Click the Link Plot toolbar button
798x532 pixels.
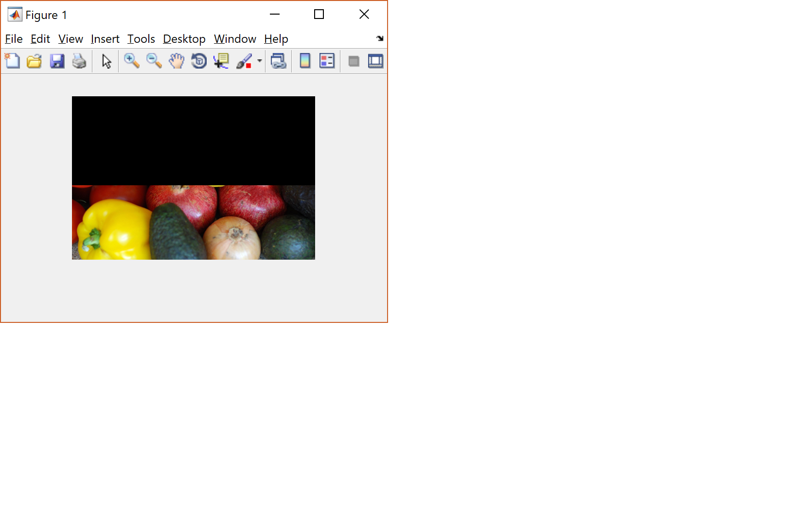pos(278,61)
